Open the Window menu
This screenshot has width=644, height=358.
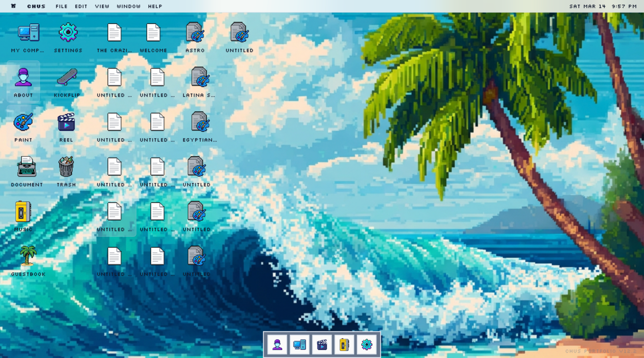click(128, 6)
